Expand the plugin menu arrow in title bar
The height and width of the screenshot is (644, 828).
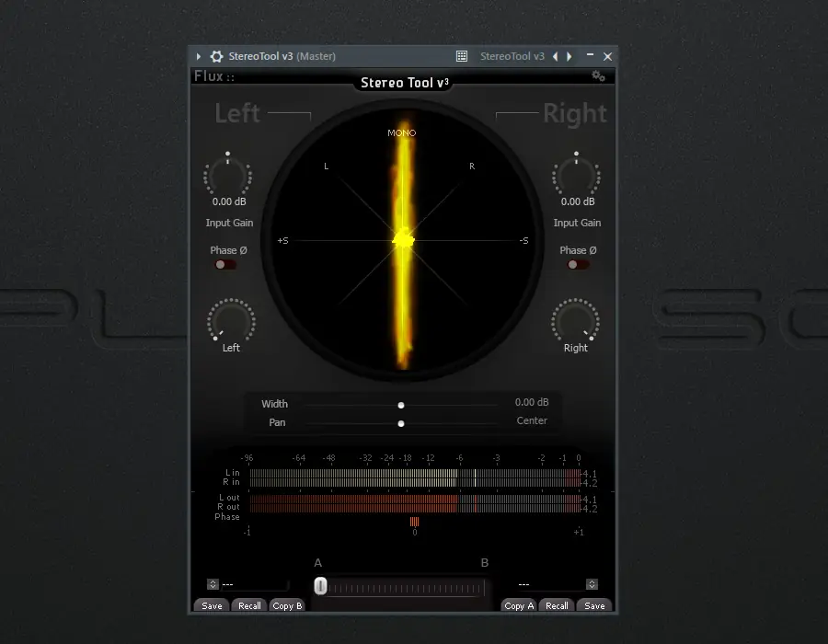(199, 56)
